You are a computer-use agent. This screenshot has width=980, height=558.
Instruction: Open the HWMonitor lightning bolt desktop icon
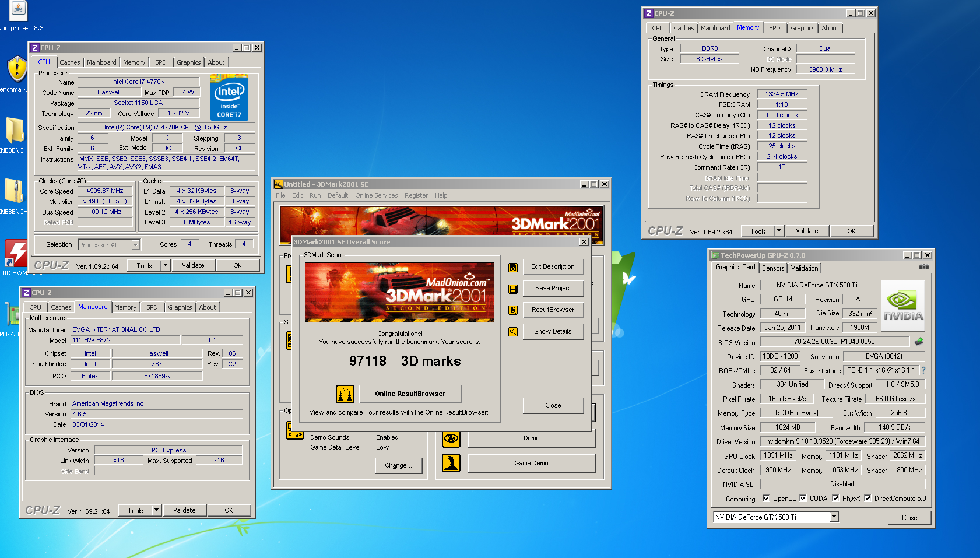16,253
